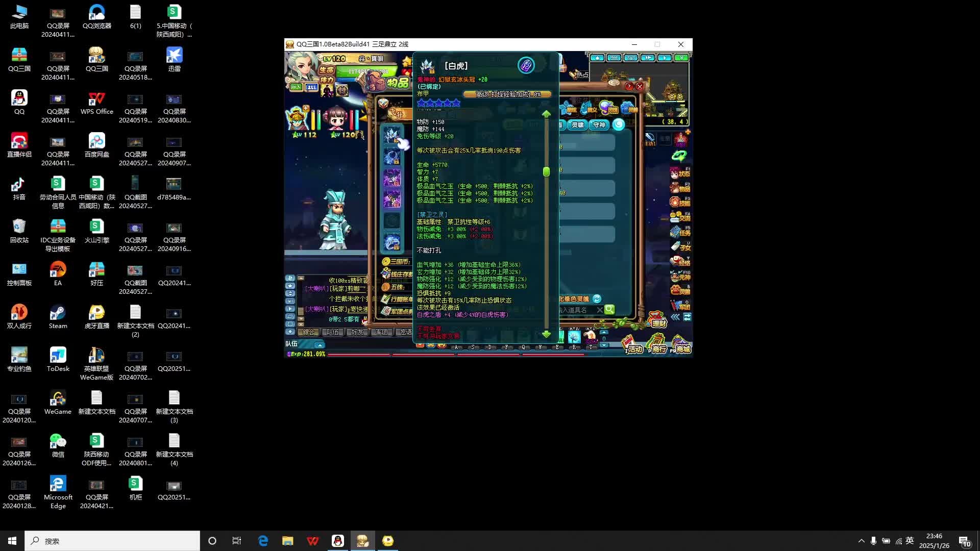
Task: Open the 军团 legion sidebar icon
Action: pos(680,305)
